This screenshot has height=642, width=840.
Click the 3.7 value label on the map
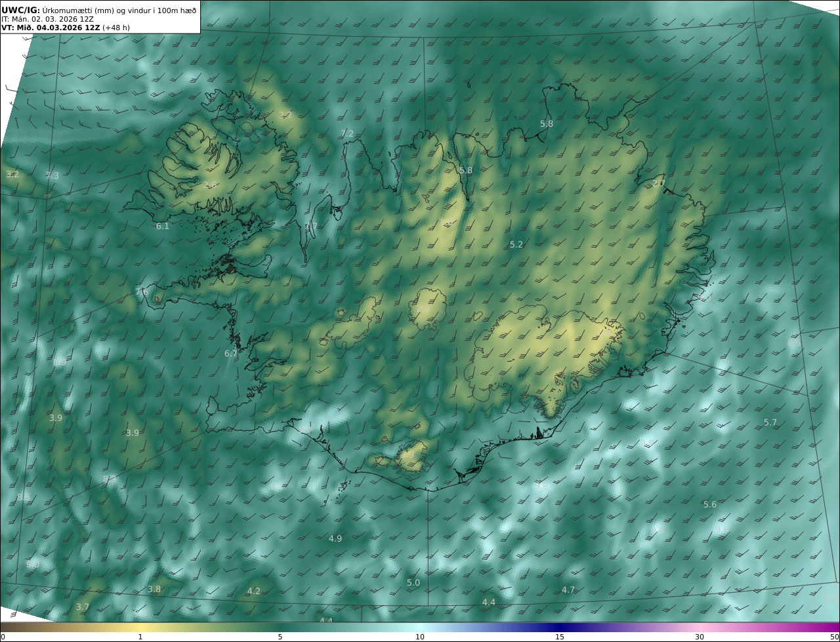pyautogui.click(x=83, y=607)
